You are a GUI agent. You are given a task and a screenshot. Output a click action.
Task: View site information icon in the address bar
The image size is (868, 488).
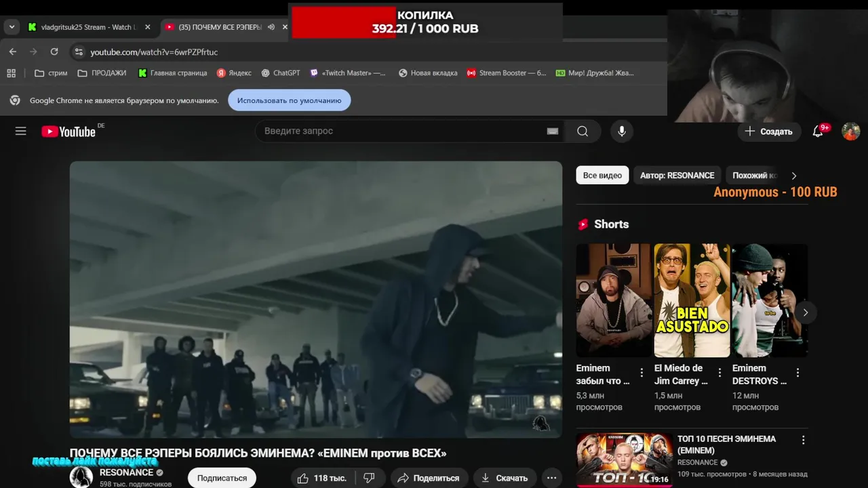click(79, 52)
